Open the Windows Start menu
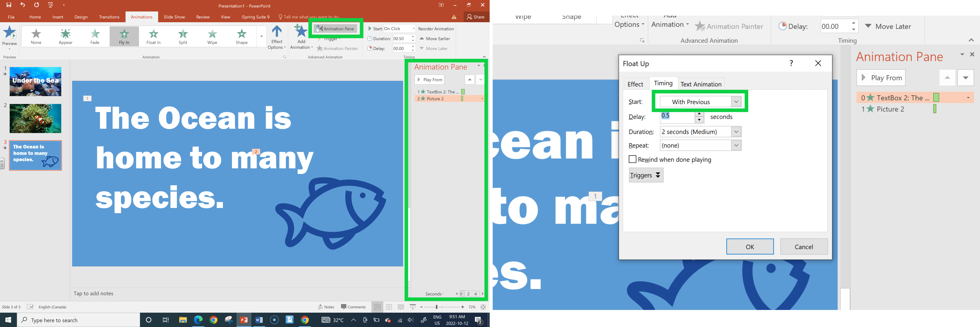Viewport: 980px width, 327px height. click(8, 320)
